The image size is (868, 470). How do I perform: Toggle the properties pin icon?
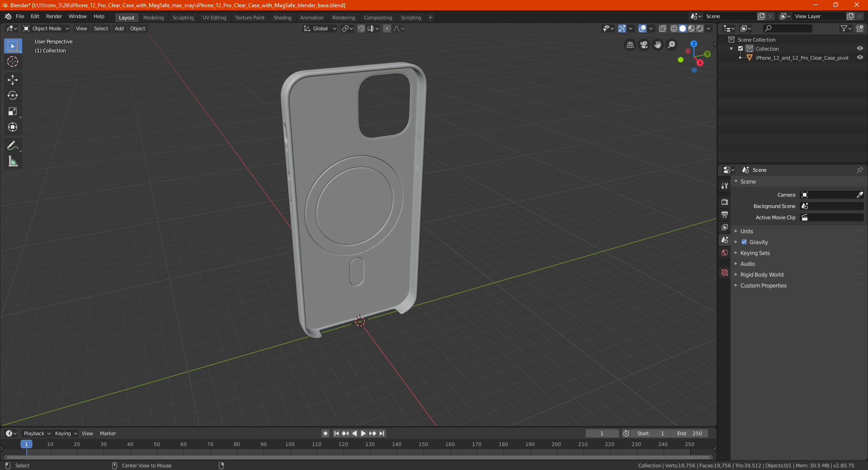859,170
